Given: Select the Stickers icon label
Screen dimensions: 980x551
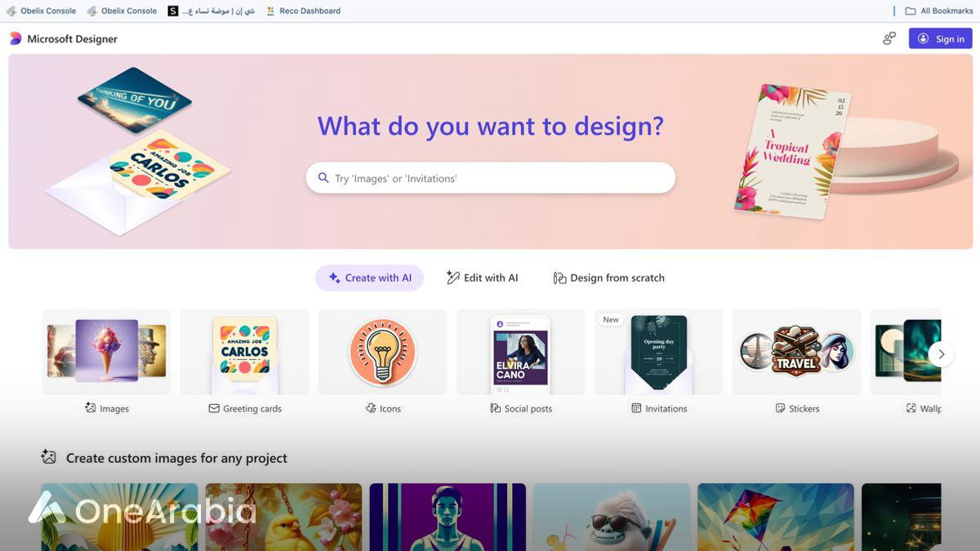Looking at the screenshot, I should [x=780, y=408].
